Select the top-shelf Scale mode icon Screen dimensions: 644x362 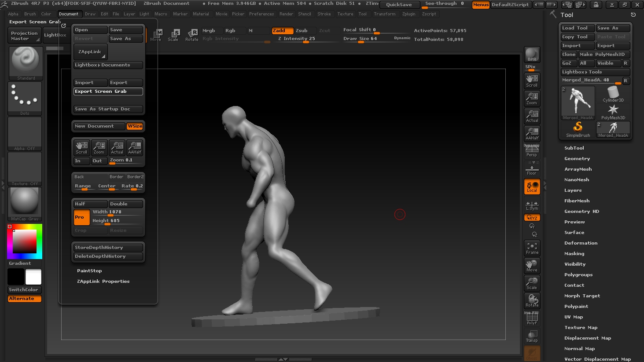[173, 35]
